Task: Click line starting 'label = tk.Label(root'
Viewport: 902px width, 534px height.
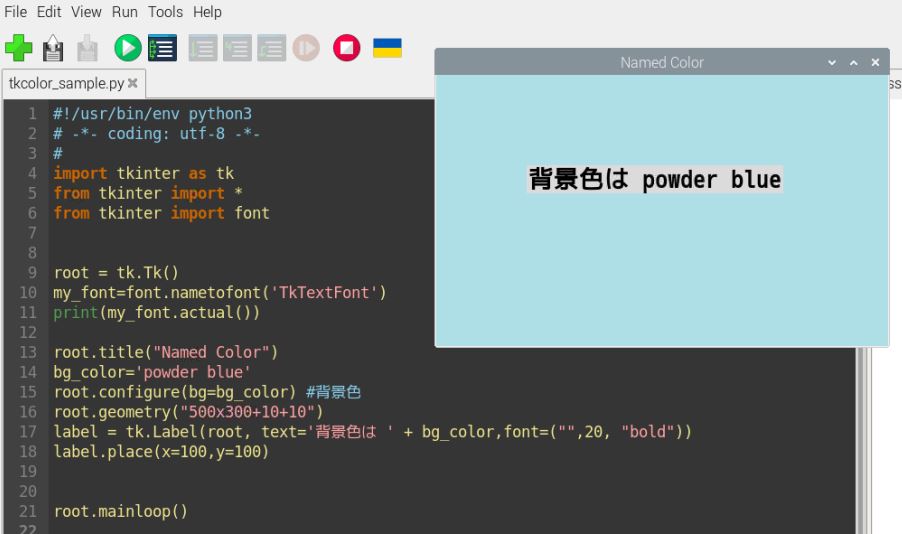Action: tap(372, 432)
